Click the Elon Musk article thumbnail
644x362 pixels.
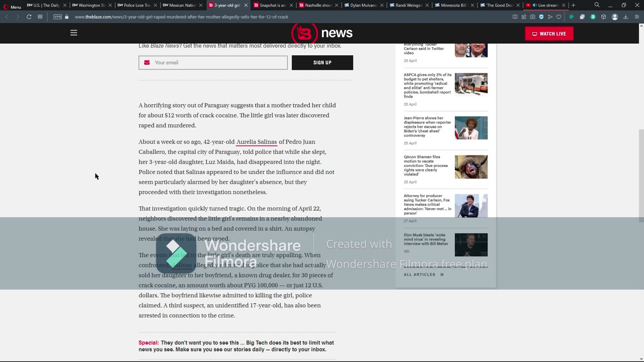471,245
